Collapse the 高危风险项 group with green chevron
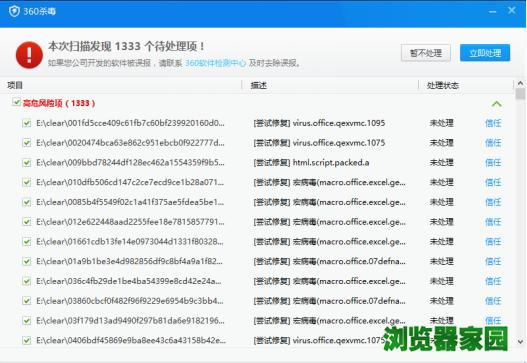 click(496, 104)
